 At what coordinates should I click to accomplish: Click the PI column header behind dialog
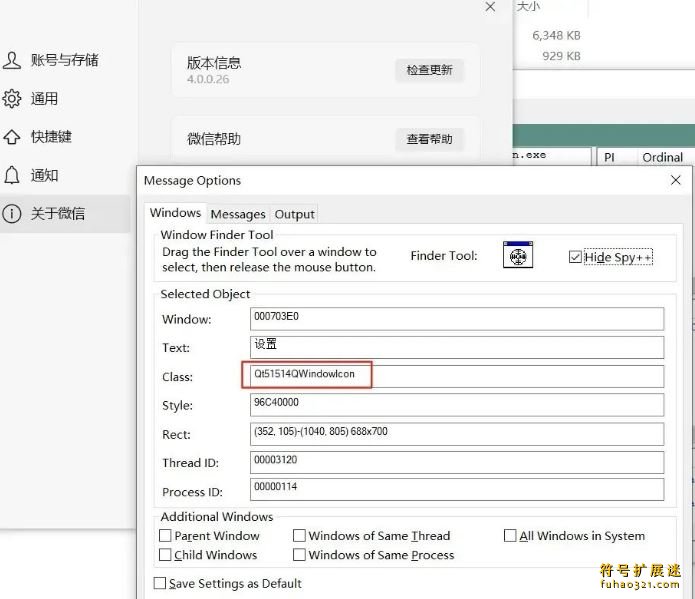click(x=609, y=157)
